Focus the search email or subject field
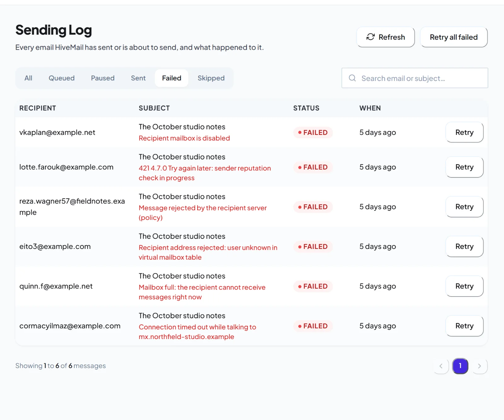The width and height of the screenshot is (504, 420). pos(415,78)
